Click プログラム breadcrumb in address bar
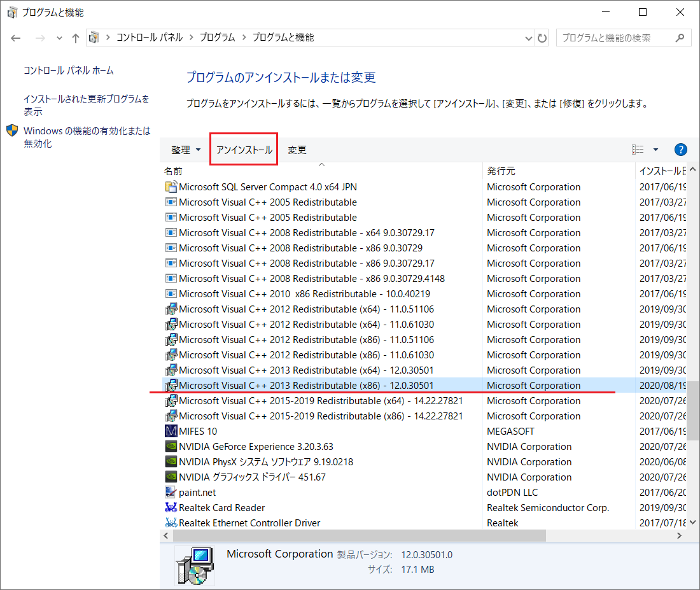 tap(217, 38)
